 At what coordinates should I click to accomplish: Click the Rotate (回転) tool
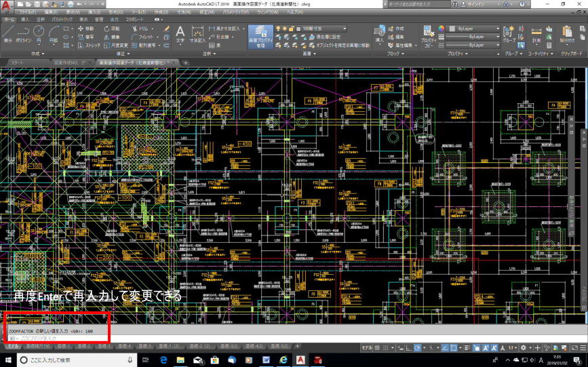[x=112, y=28]
